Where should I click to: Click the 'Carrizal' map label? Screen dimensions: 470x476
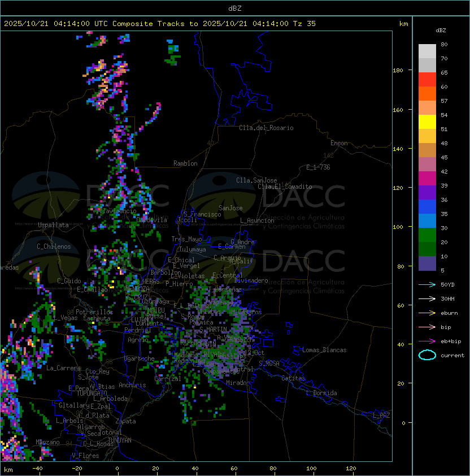pyautogui.click(x=167, y=379)
